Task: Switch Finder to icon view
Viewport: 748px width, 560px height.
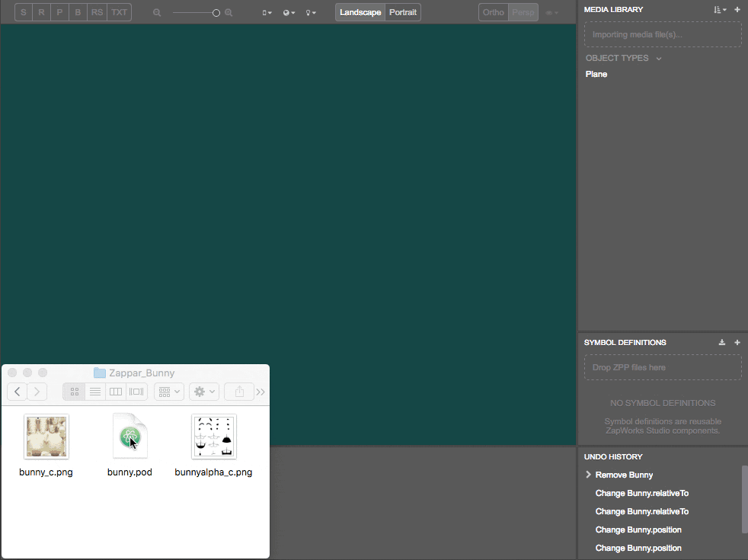Action: 75,392
